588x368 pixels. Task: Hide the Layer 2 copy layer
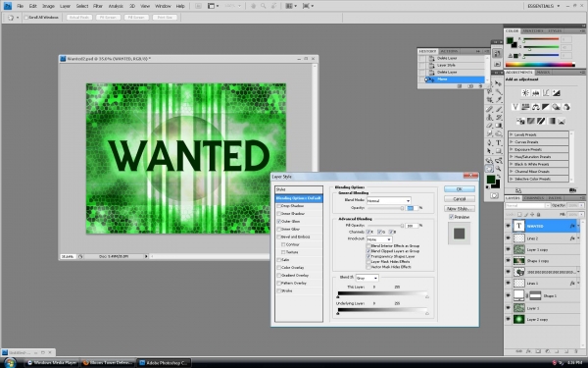(508, 319)
